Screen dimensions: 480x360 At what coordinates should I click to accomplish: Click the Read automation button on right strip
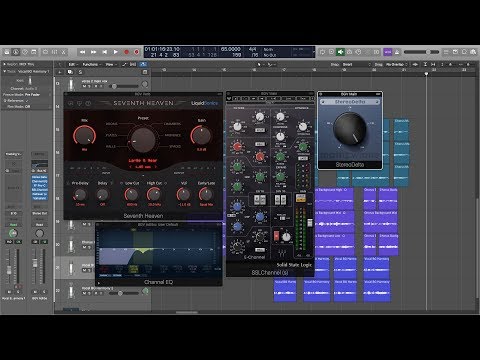pos(40,225)
